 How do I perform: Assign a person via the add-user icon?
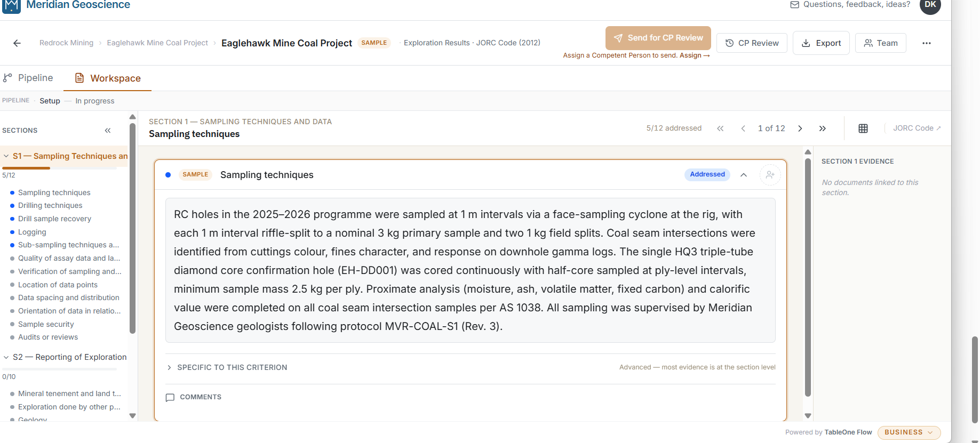770,175
